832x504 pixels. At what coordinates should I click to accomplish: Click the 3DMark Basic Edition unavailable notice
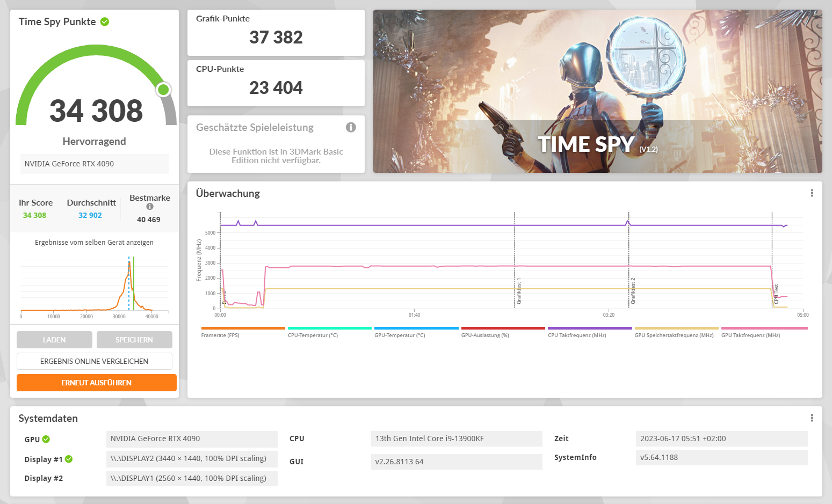point(276,156)
